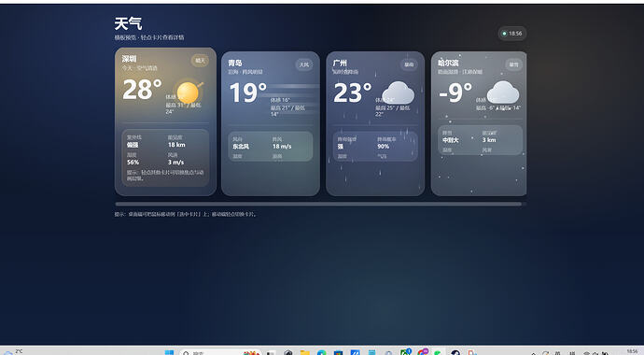644x355 pixels.
Task: Click the 体感 16° feels-like text on 青岛
Action: pos(280,100)
